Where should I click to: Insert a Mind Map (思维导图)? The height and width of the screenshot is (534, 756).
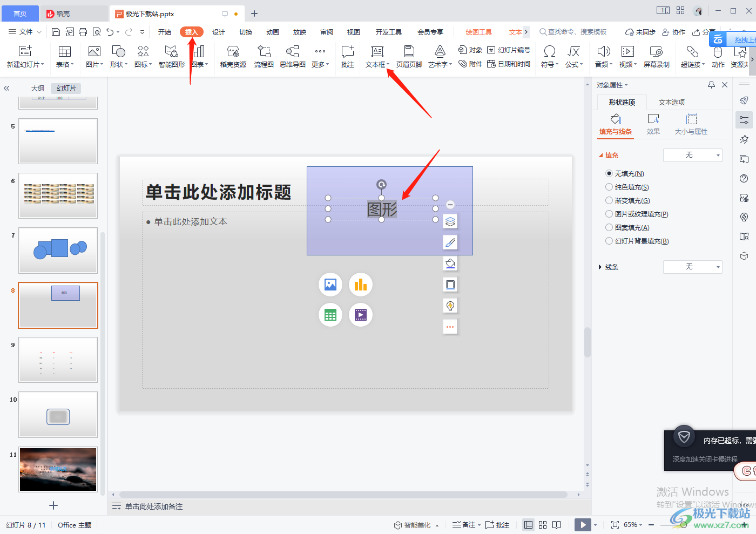click(293, 57)
